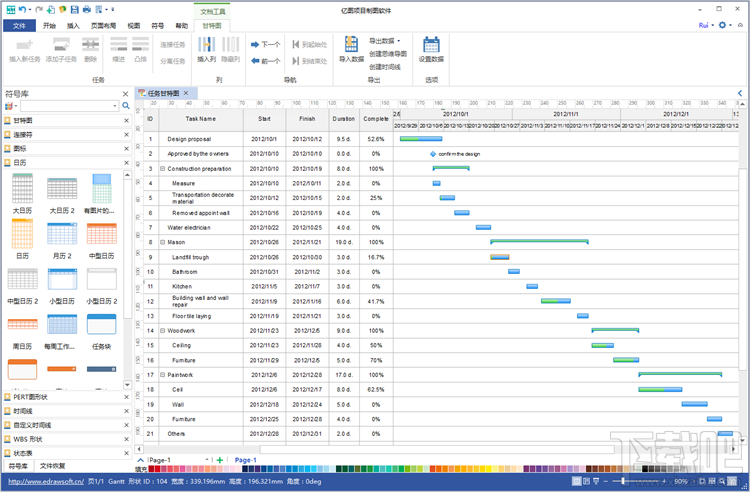Click 创建时间线 (Create Timeline) button

385,67
